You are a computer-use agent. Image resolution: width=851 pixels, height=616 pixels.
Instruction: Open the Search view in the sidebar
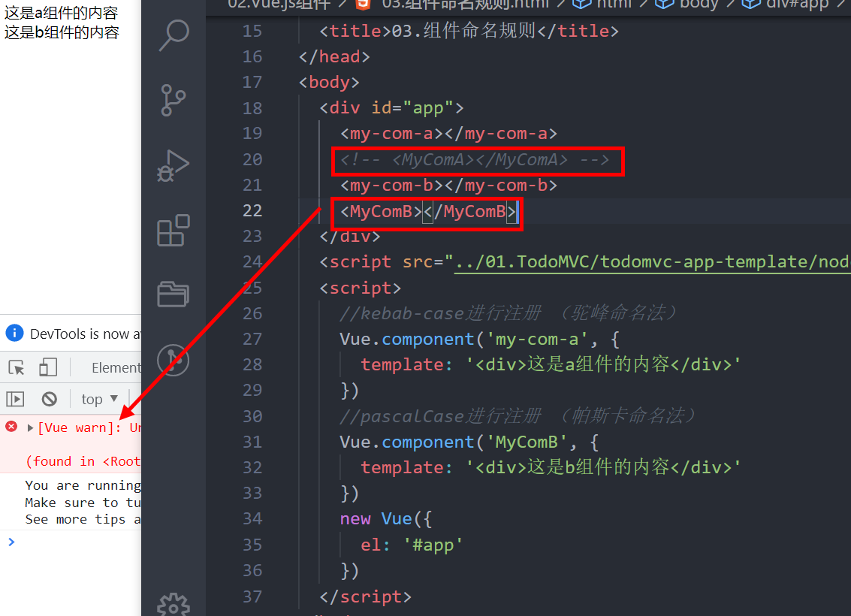click(174, 35)
